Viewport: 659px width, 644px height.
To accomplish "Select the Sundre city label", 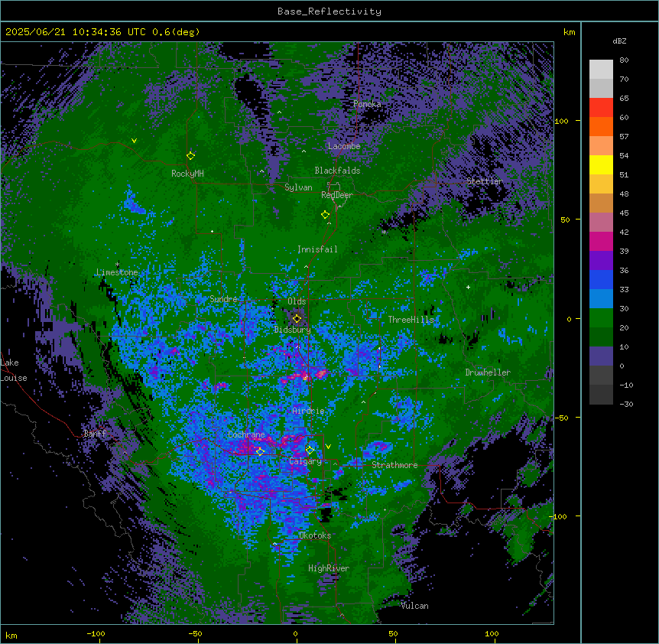I will pyautogui.click(x=223, y=299).
